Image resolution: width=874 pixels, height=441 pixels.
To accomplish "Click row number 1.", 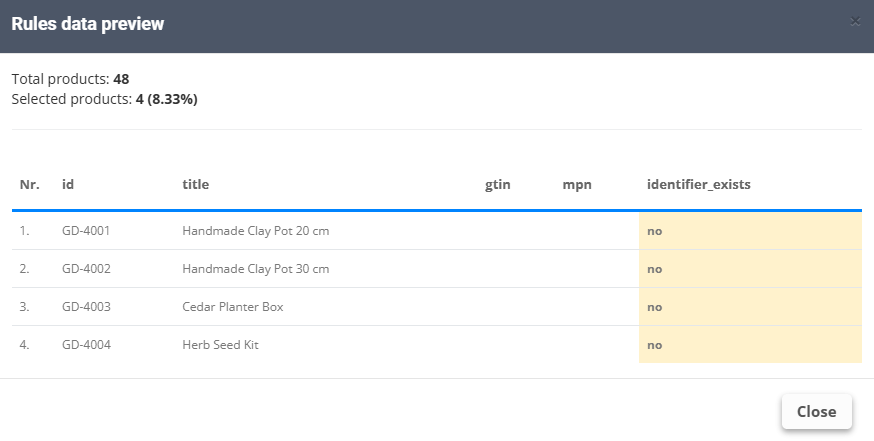I will tap(25, 231).
